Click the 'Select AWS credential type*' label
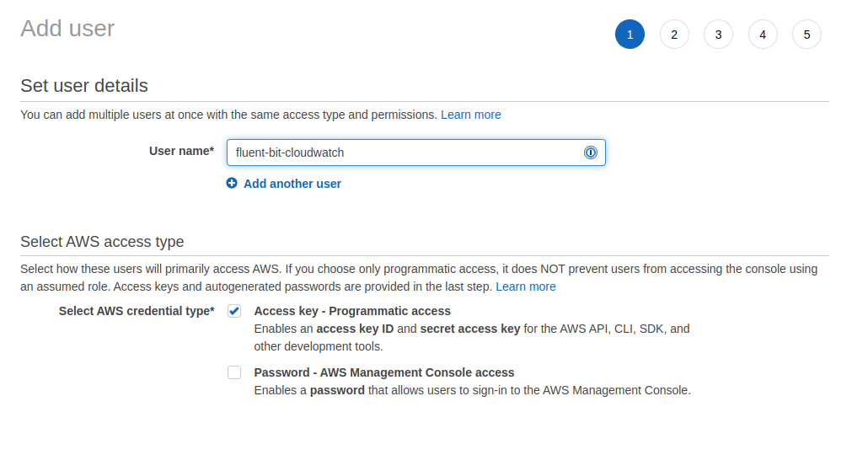The height and width of the screenshot is (455, 868). coord(137,311)
